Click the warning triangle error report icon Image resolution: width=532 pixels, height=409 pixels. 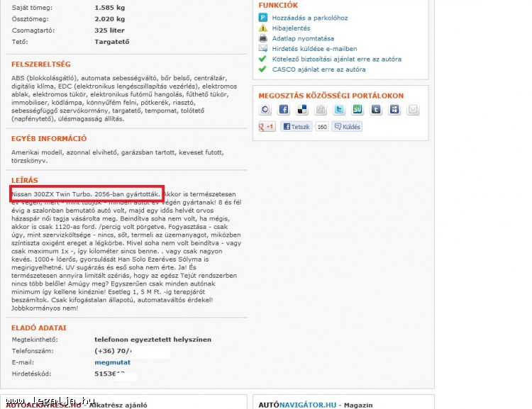pyautogui.click(x=263, y=28)
